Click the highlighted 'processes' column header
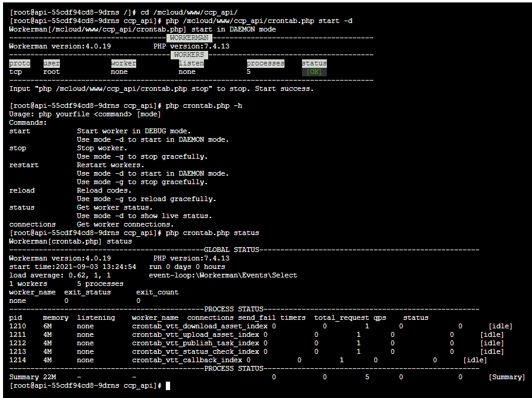The width and height of the screenshot is (532, 398). (265, 63)
